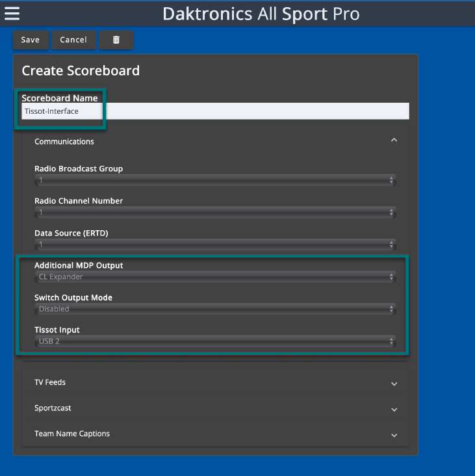Open Additional MDP Output dropdown showing CL Expander

coord(214,277)
